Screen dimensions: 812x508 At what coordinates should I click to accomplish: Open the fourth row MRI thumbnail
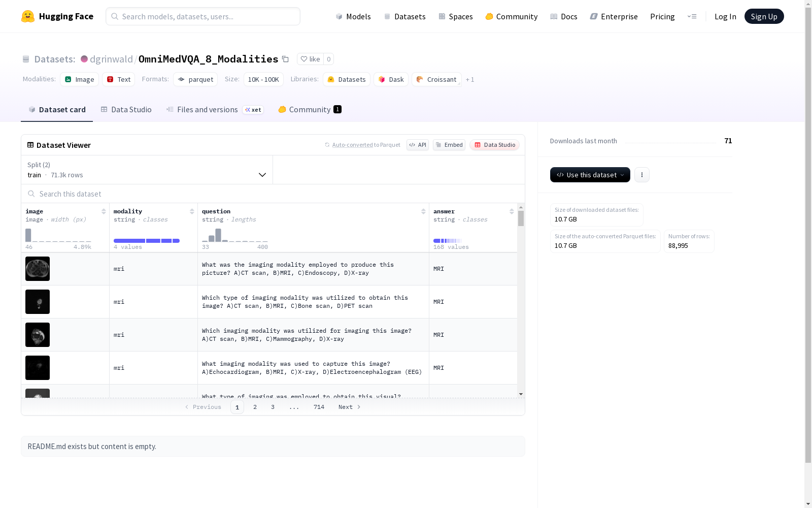pos(38,368)
